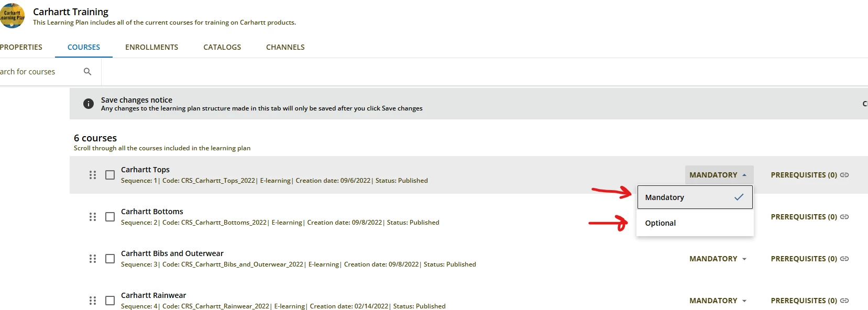The image size is (868, 310).
Task: Grab the drag handle for Carhartt Tops
Action: pos(93,175)
